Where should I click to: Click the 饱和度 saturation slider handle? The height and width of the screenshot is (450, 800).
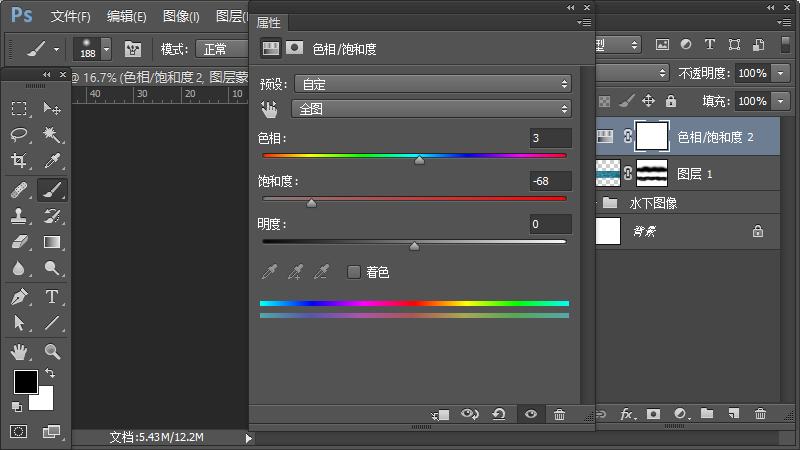[312, 203]
